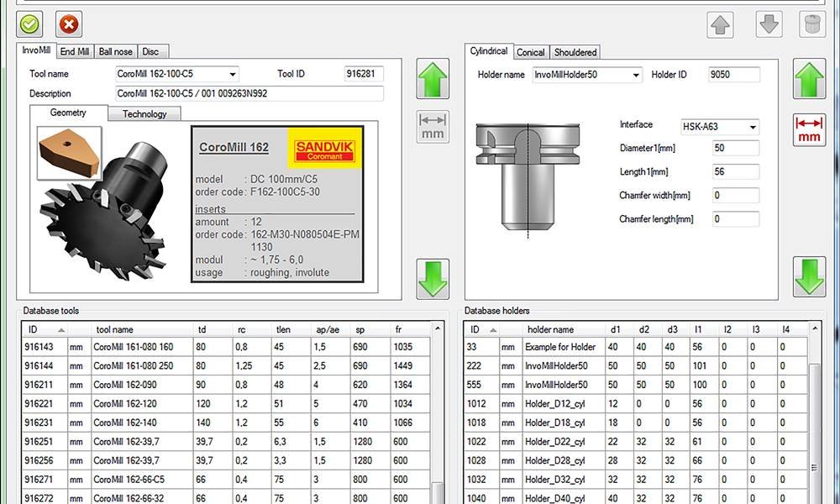Switch to the Disc tab

coord(151,51)
